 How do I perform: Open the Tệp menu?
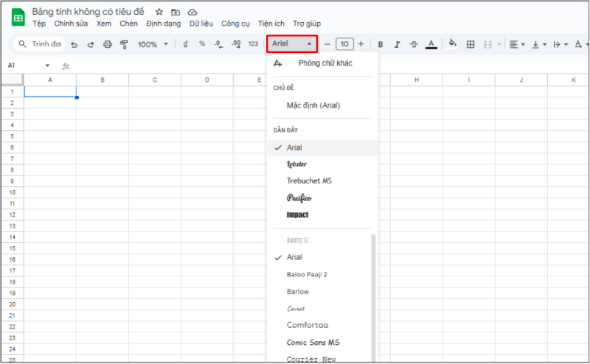point(39,24)
